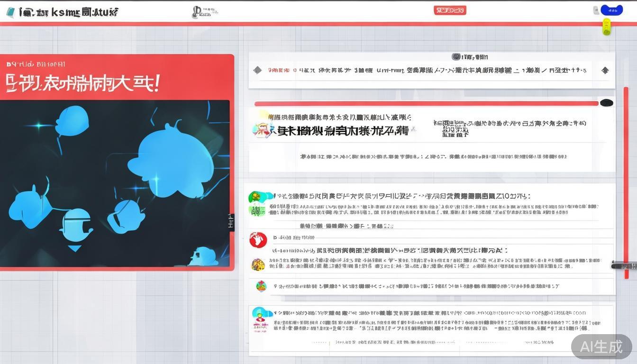Image resolution: width=637 pixels, height=364 pixels.
Task: Click the dark handle on the red vertical slider
Action: point(623,265)
